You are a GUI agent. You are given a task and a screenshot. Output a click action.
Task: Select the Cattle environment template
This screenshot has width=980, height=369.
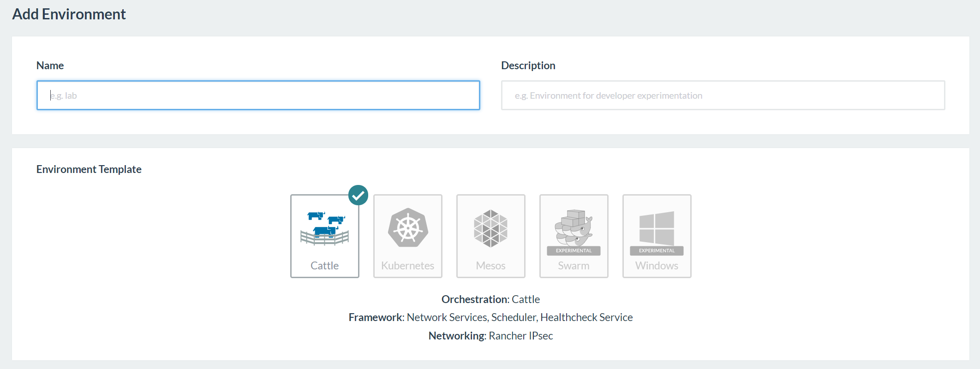click(324, 236)
